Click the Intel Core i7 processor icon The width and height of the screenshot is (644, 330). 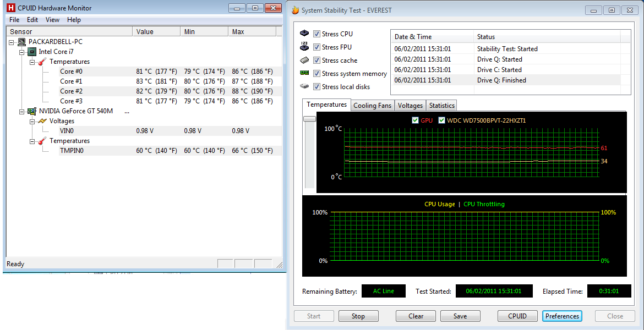(32, 52)
